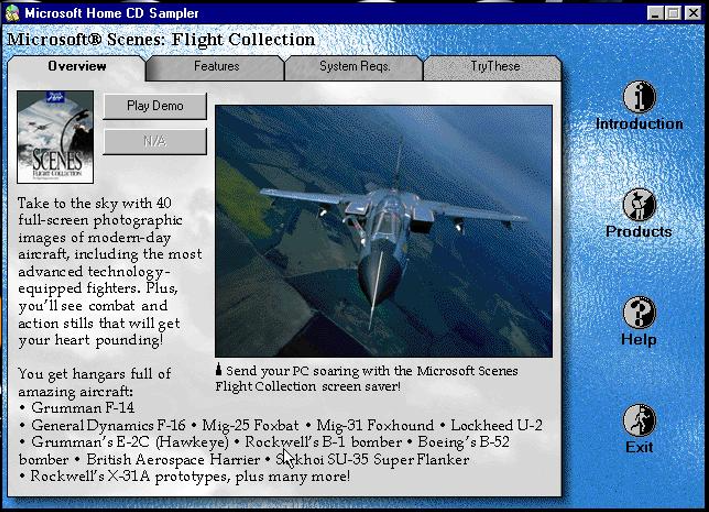Click the Exit running man icon
This screenshot has width=709, height=512.
point(639,420)
